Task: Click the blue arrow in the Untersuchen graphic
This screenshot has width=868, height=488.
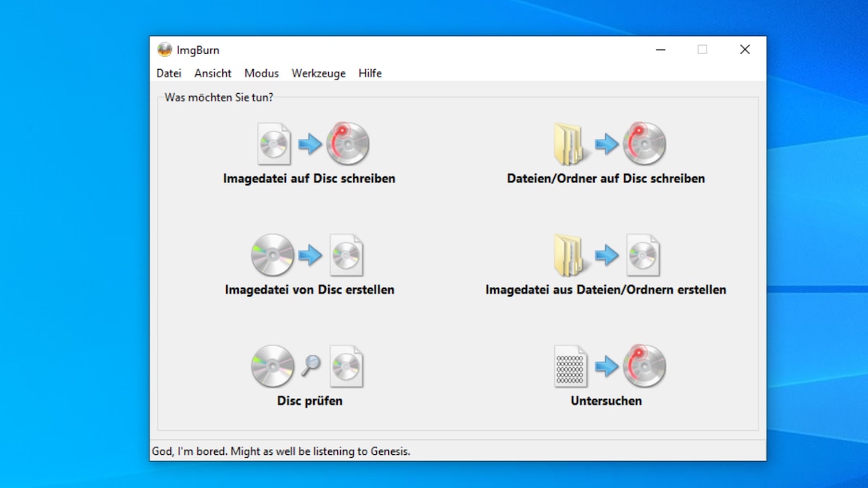Action: [x=608, y=366]
